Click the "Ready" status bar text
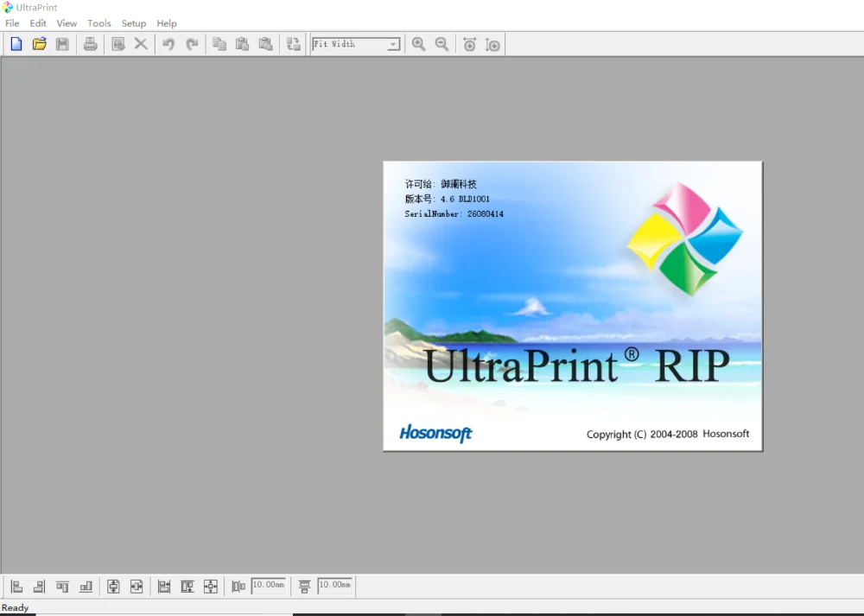This screenshot has height=616, width=864. pos(15,607)
